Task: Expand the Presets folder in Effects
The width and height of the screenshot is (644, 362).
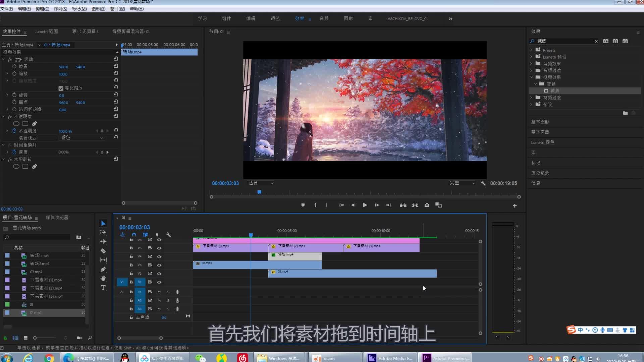Action: pos(531,50)
